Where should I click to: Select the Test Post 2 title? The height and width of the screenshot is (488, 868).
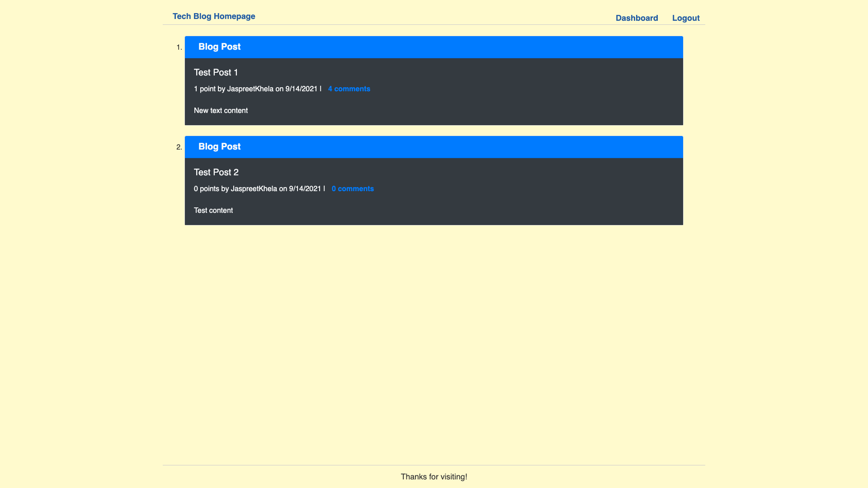(216, 172)
